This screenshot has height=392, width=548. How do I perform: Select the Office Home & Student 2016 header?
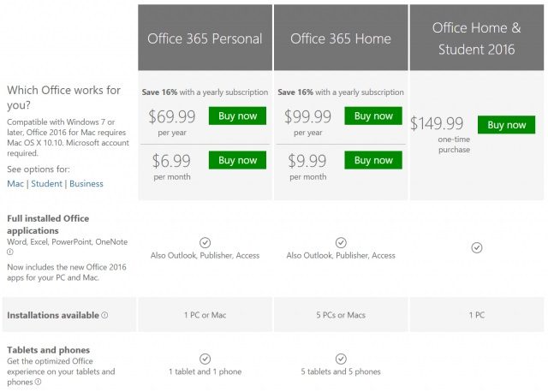pyautogui.click(x=477, y=39)
